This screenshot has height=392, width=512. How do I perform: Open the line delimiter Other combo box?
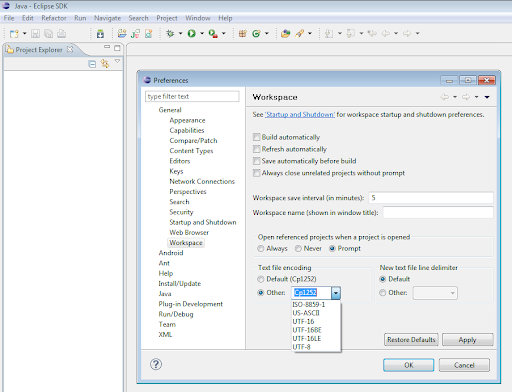[435, 293]
